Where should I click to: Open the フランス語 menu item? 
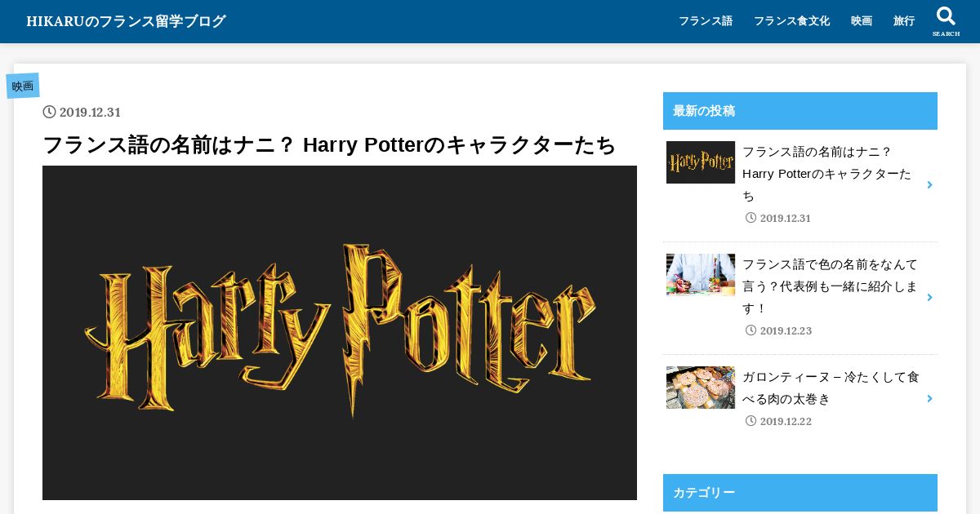(x=706, y=21)
